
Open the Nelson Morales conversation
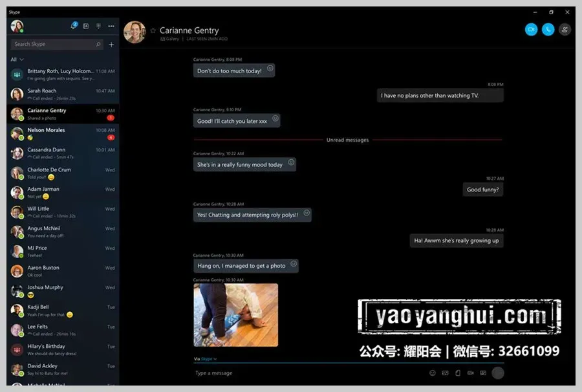pyautogui.click(x=63, y=134)
